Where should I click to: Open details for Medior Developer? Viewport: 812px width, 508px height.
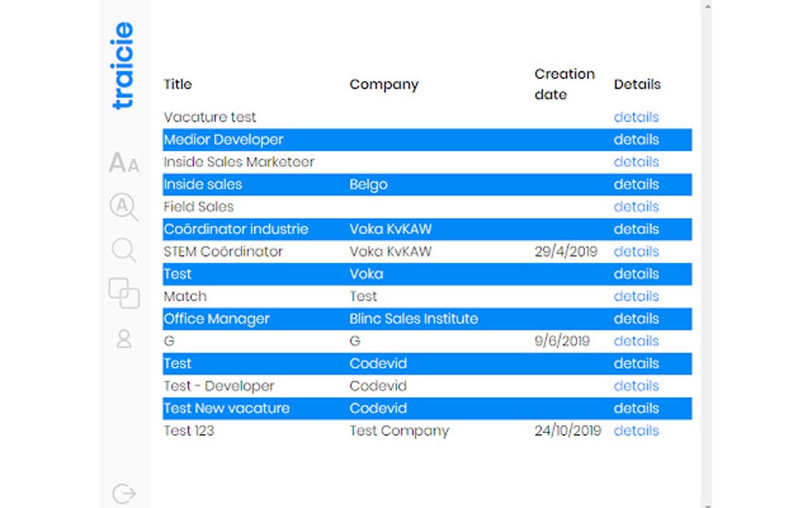click(636, 139)
